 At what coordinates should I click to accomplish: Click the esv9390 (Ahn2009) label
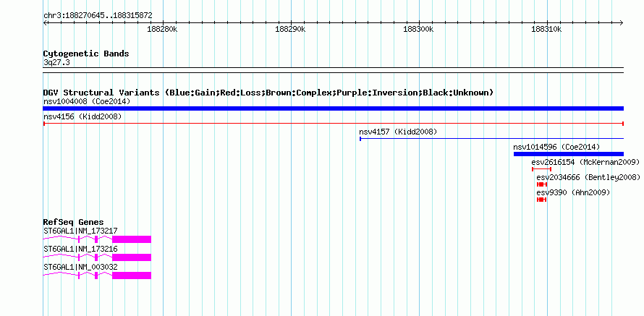click(x=573, y=192)
